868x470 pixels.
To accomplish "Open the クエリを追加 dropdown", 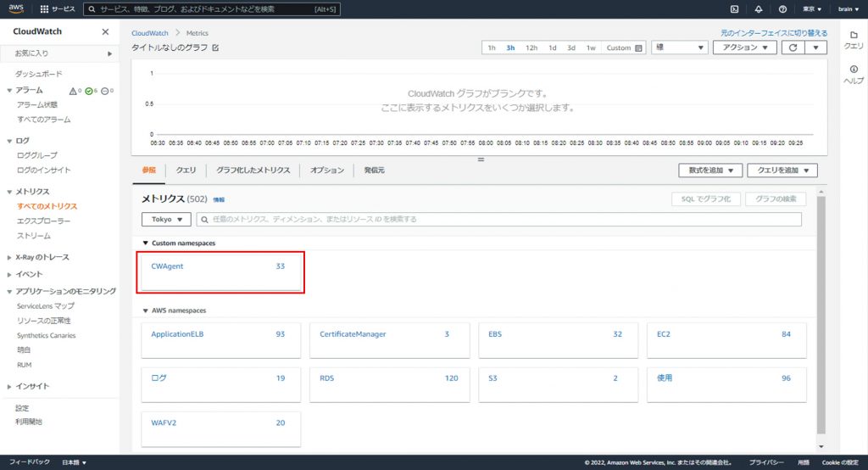I will (x=782, y=171).
